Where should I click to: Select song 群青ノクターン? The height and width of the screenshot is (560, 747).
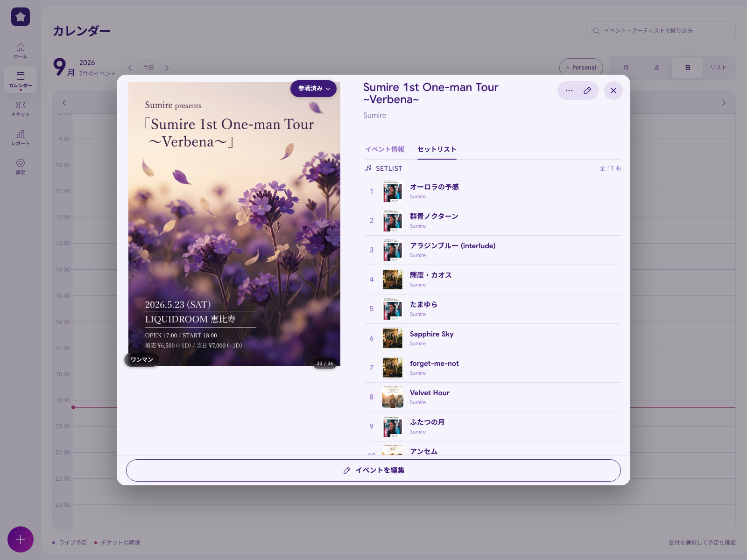(x=493, y=221)
